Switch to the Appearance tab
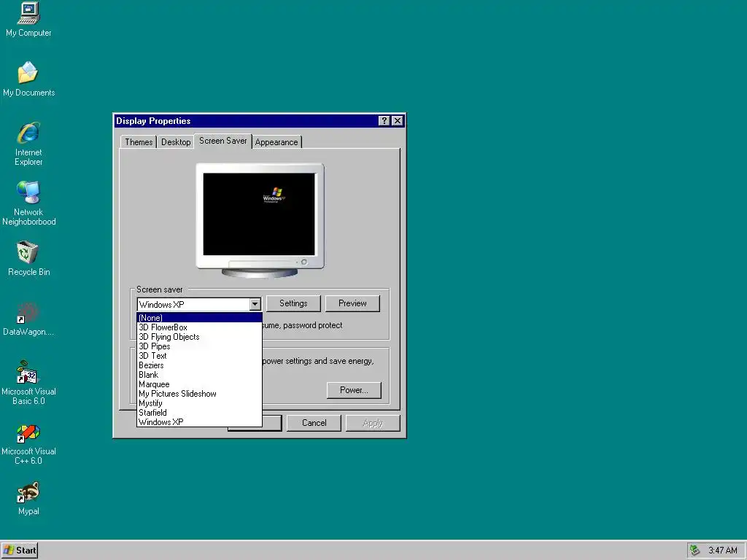 (x=276, y=142)
